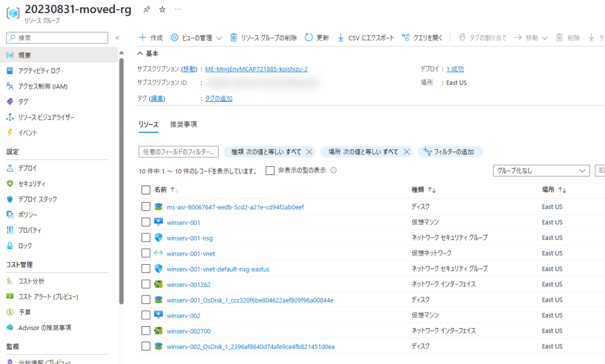605x364 pixels.
Task: Focus the 任意のフィールドのフィルター input
Action: [178, 152]
